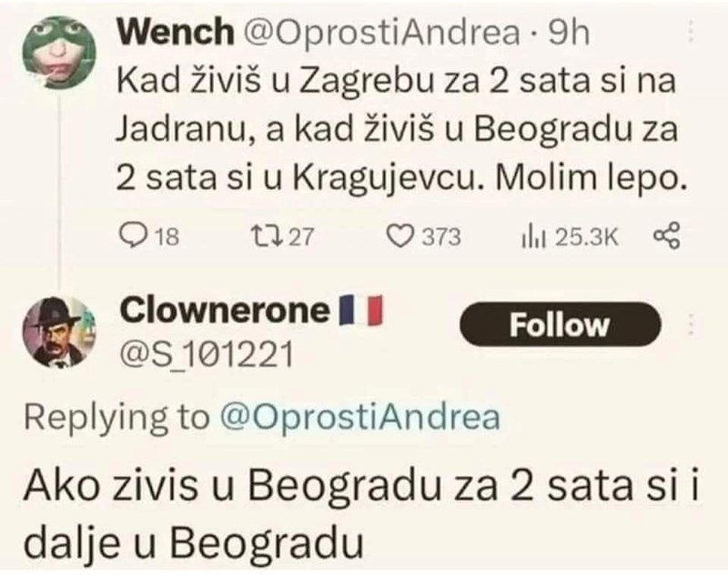Image resolution: width=728 pixels, height=575 pixels.
Task: Click the French flag emoji beside Clownerone
Action: click(360, 310)
